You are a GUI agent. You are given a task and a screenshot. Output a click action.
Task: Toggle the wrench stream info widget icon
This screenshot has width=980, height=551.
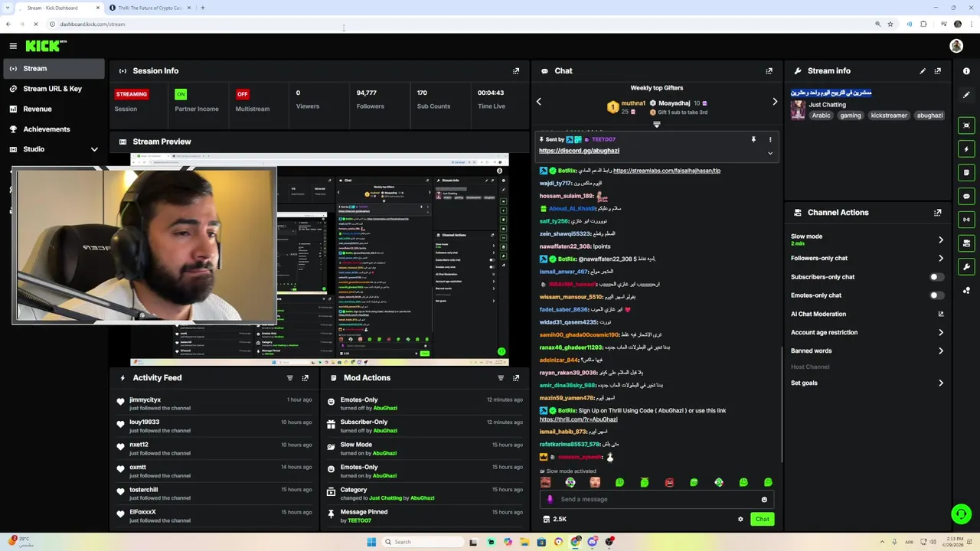(x=966, y=267)
